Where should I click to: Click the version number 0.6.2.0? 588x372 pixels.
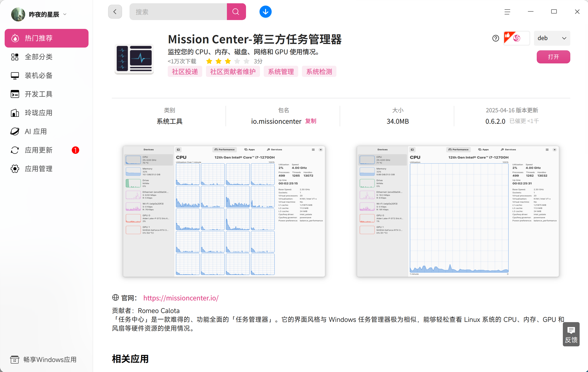click(495, 121)
